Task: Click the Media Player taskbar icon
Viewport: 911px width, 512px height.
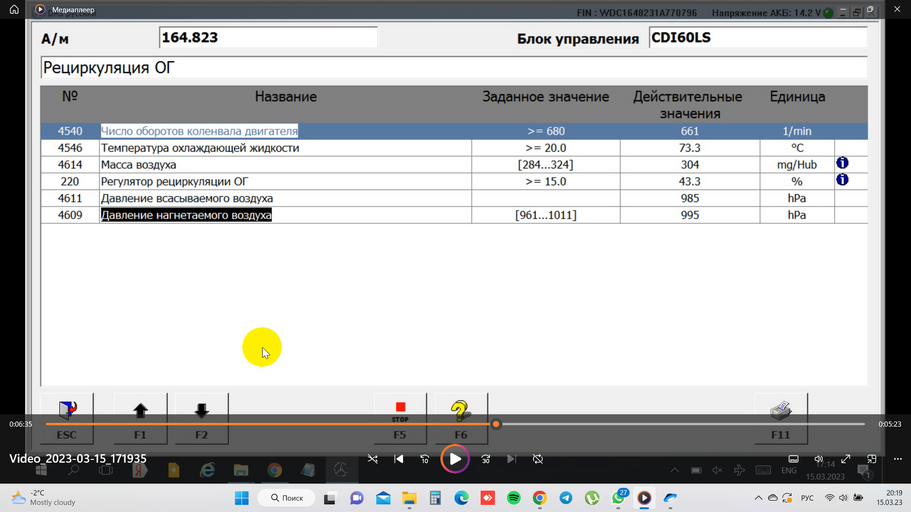Action: [x=644, y=498]
